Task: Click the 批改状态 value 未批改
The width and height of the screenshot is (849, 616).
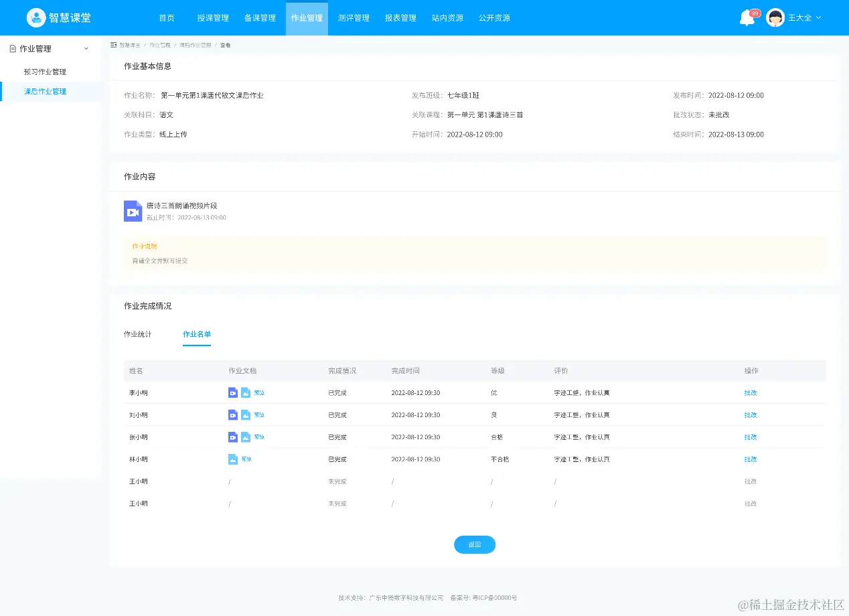Action: [x=719, y=115]
